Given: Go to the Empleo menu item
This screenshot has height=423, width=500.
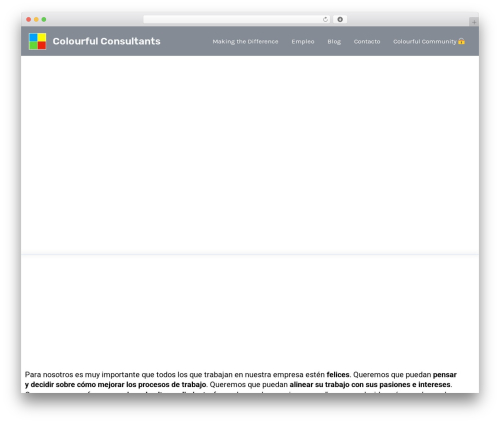Looking at the screenshot, I should [303, 42].
